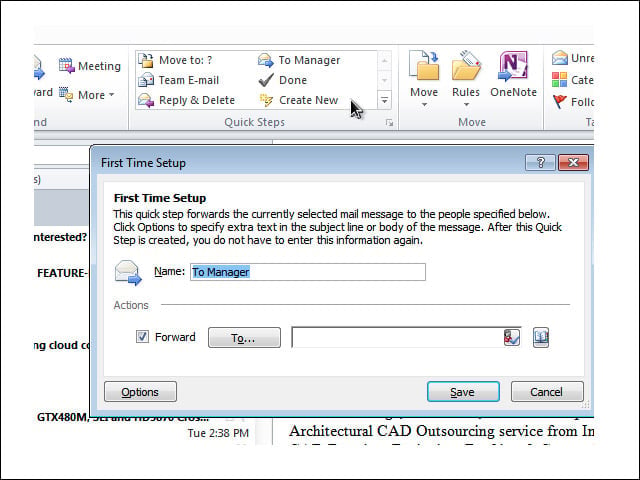Click the Save button

(463, 392)
